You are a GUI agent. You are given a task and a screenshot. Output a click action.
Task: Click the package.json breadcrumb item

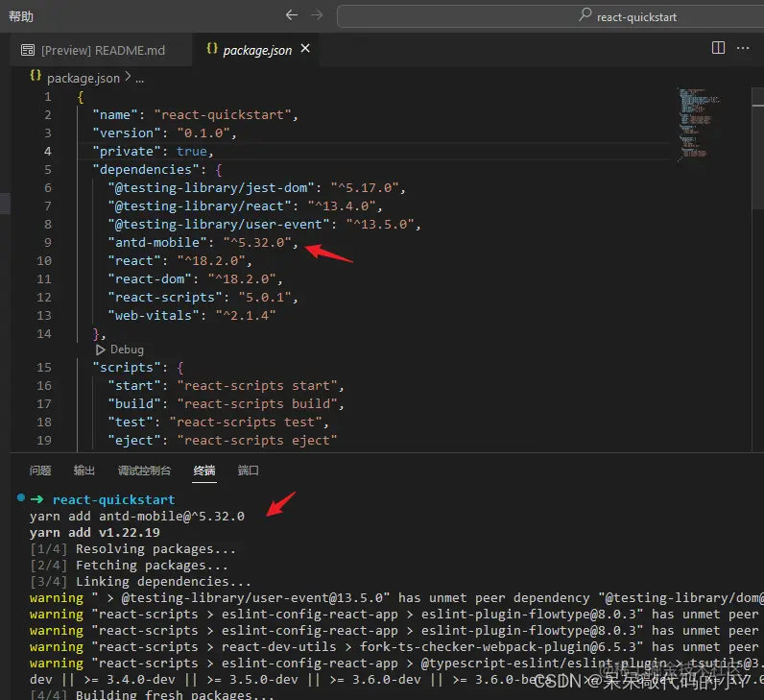[x=84, y=78]
